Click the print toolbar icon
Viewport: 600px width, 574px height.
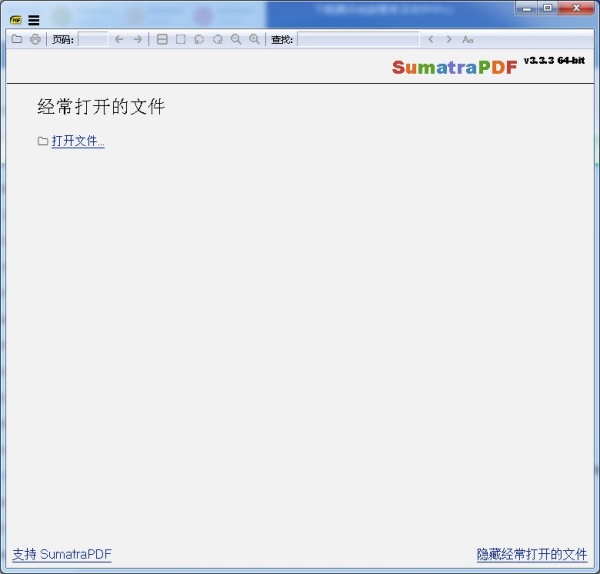point(35,39)
